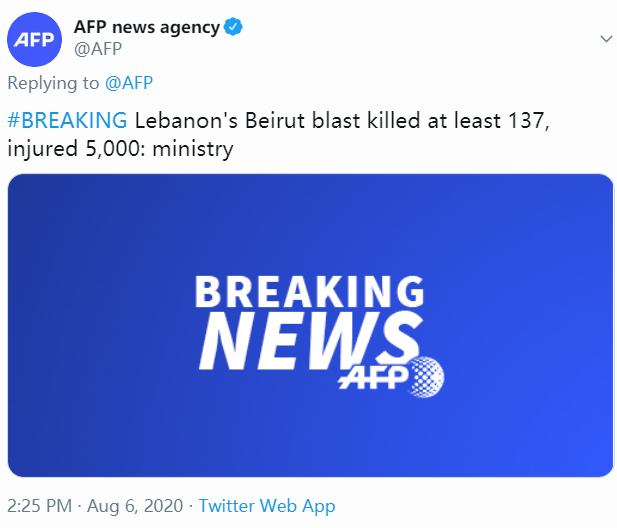This screenshot has height=528, width=617.
Task: Click the @AFP handle under the display name
Action: click(x=100, y=49)
